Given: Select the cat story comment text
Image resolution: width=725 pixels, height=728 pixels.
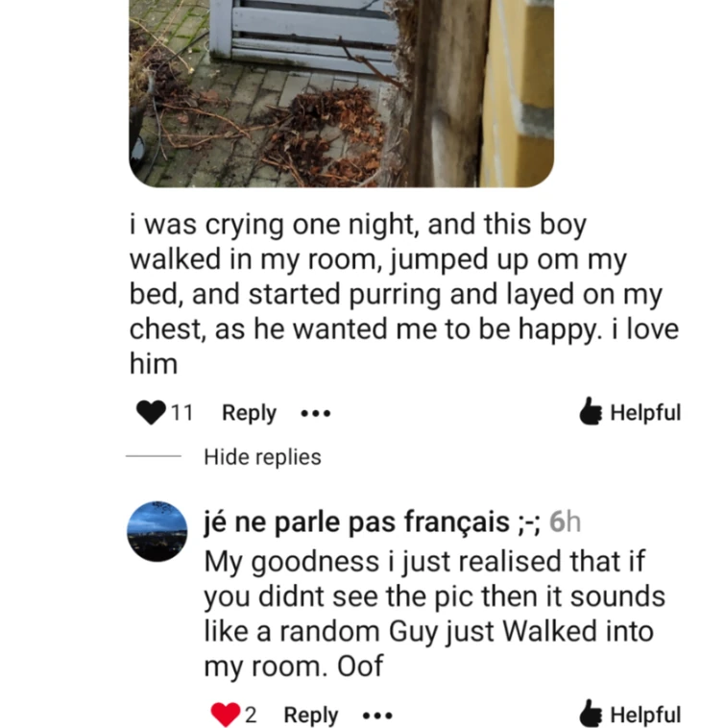Looking at the screenshot, I should point(404,294).
